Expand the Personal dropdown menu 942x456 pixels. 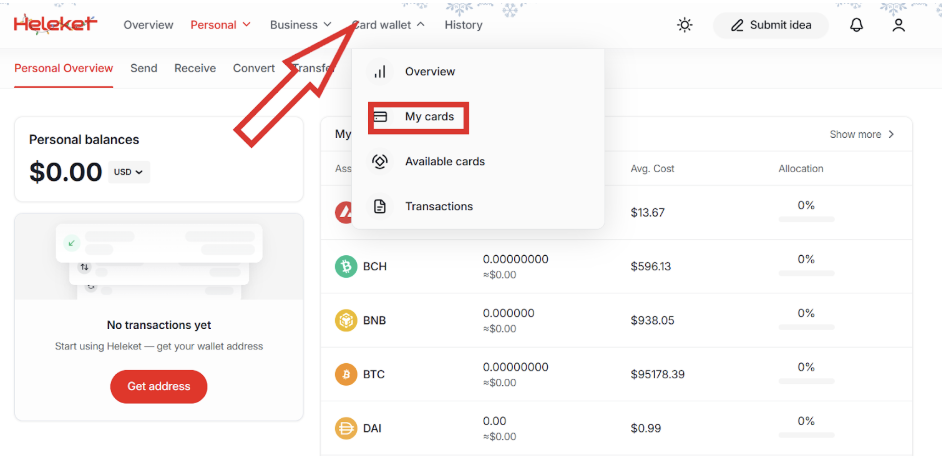coord(220,25)
